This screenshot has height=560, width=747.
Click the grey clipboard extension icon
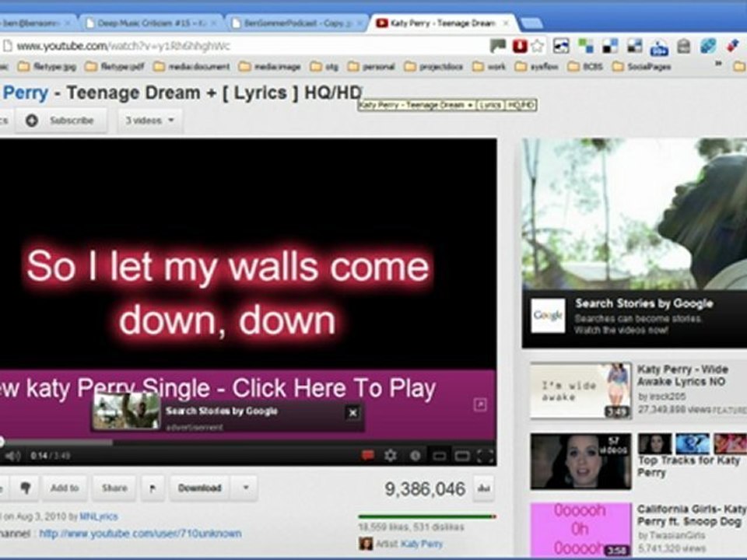pos(684,46)
